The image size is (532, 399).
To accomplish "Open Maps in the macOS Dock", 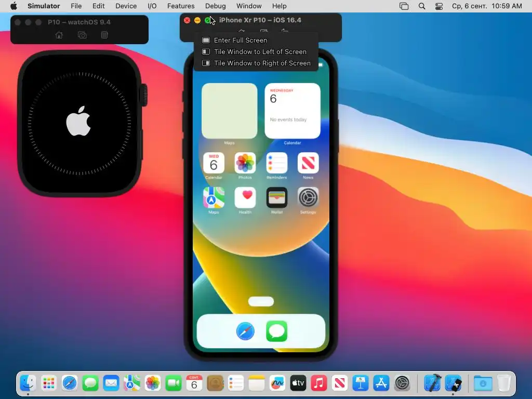I will point(132,383).
